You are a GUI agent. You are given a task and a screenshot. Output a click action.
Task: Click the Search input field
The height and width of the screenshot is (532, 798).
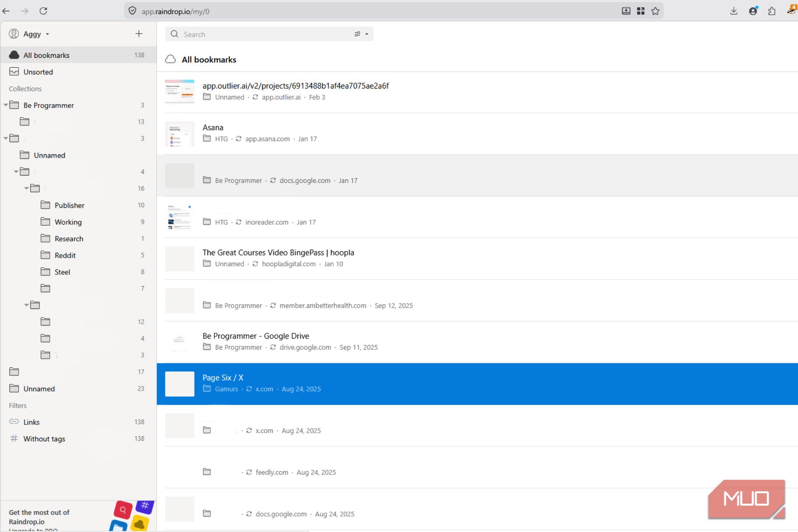269,34
